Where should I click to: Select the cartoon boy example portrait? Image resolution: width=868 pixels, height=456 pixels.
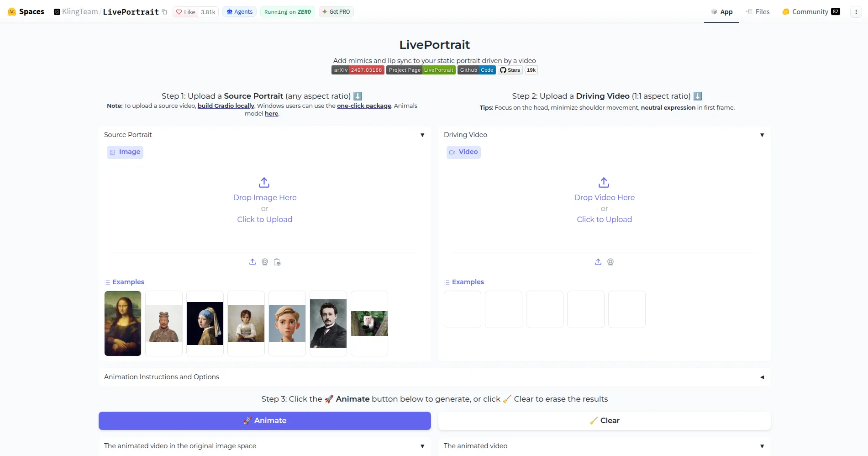pos(287,323)
